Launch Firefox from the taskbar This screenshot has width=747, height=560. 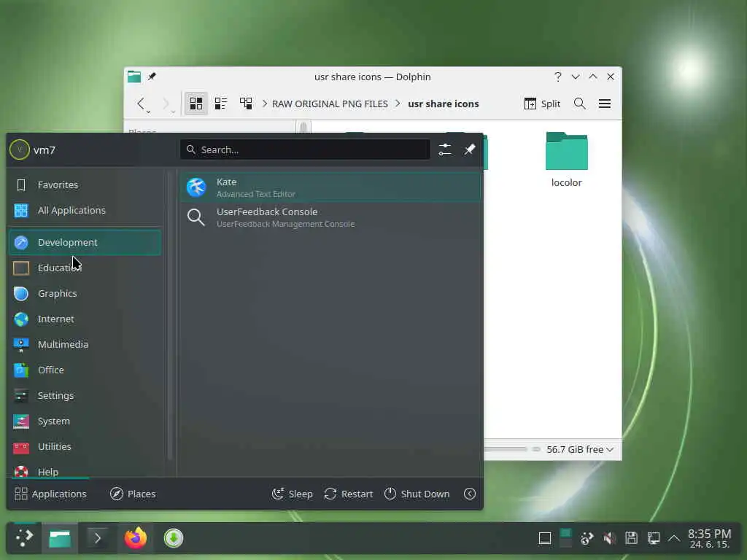[x=136, y=538]
